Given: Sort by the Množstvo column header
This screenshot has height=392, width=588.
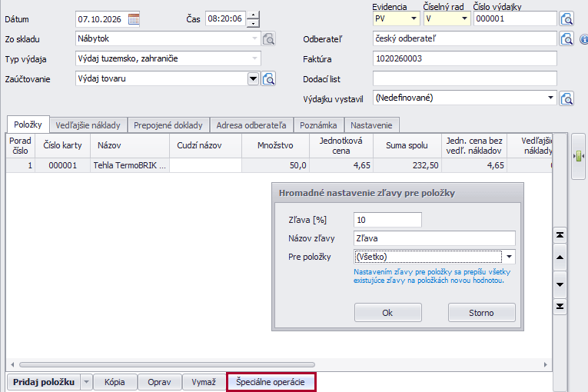Looking at the screenshot, I should tap(275, 145).
